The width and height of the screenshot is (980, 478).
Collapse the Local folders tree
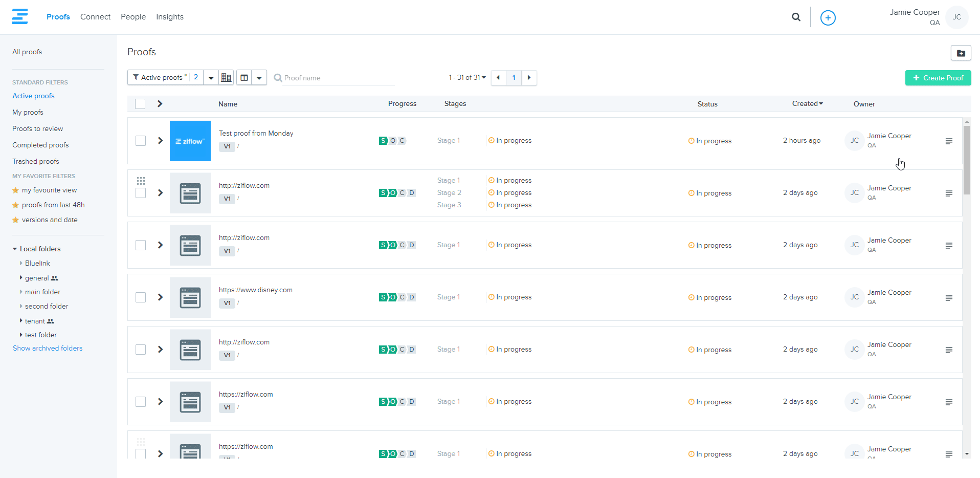click(15, 249)
